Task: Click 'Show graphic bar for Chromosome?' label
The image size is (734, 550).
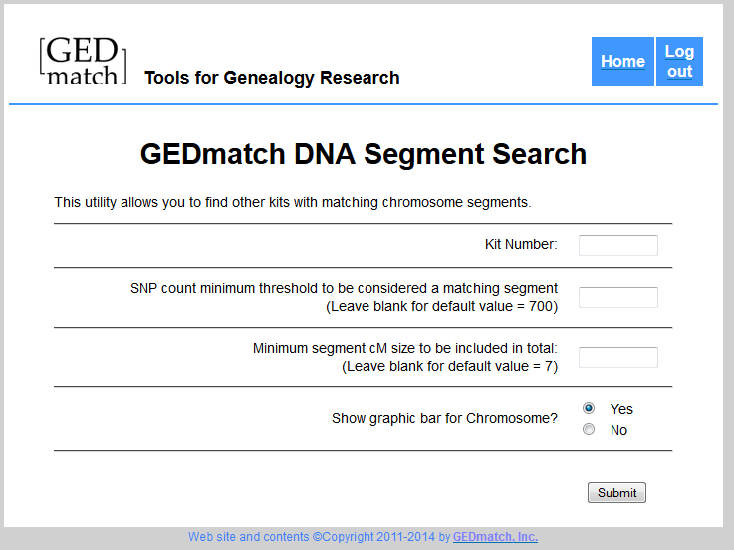Action: 445,418
